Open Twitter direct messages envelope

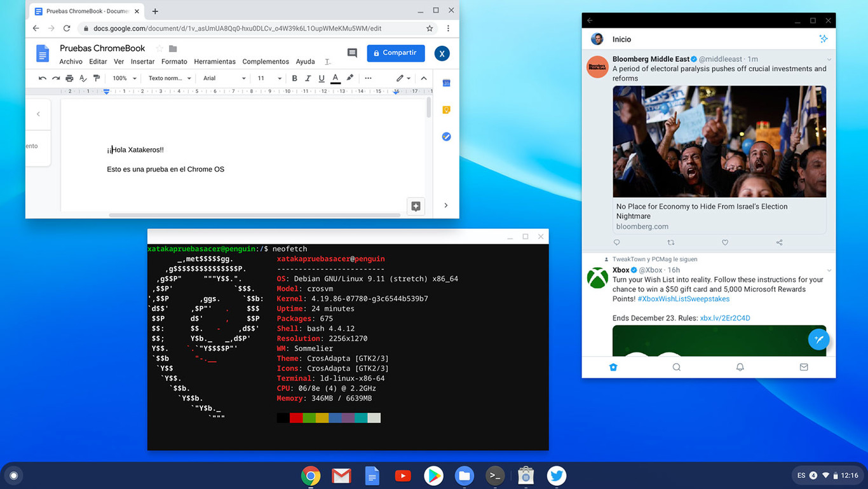[803, 367]
